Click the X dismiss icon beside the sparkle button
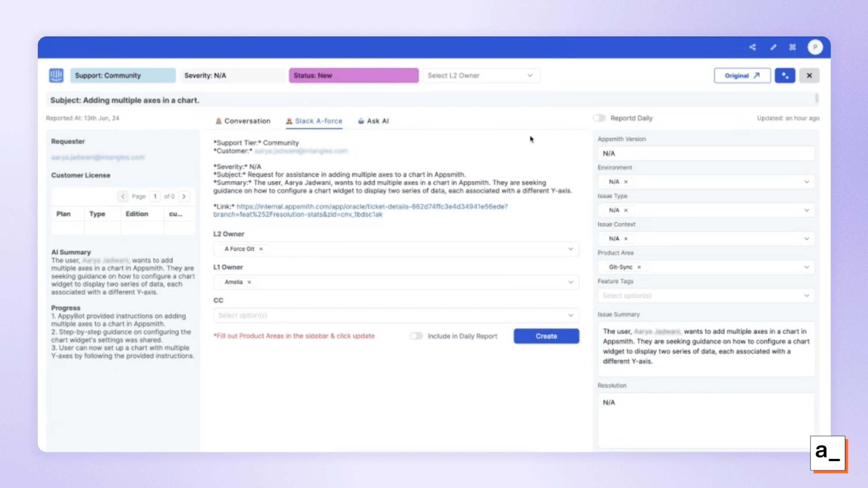Image resolution: width=868 pixels, height=488 pixels. coord(809,75)
